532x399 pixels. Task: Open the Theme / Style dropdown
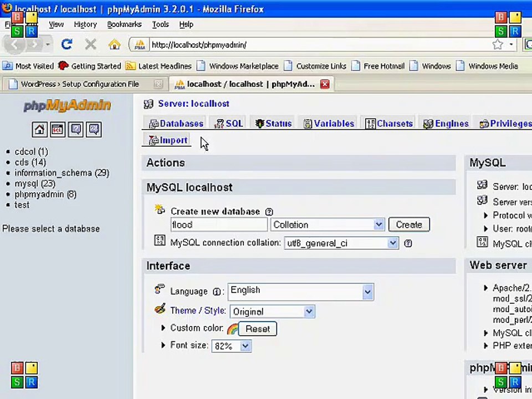pos(273,311)
